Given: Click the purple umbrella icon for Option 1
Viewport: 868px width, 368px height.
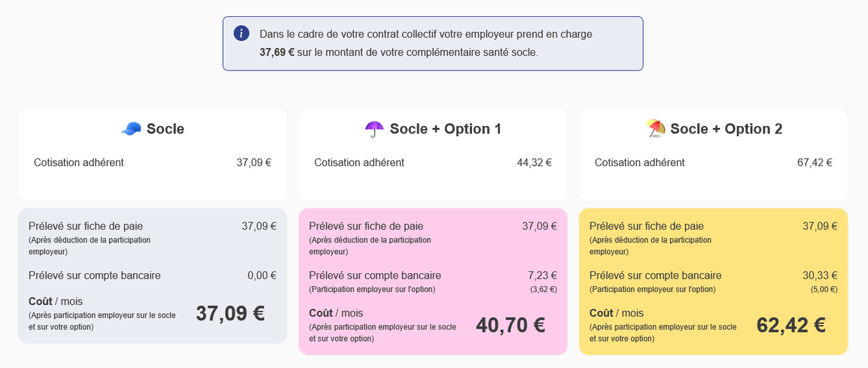Looking at the screenshot, I should [x=374, y=129].
